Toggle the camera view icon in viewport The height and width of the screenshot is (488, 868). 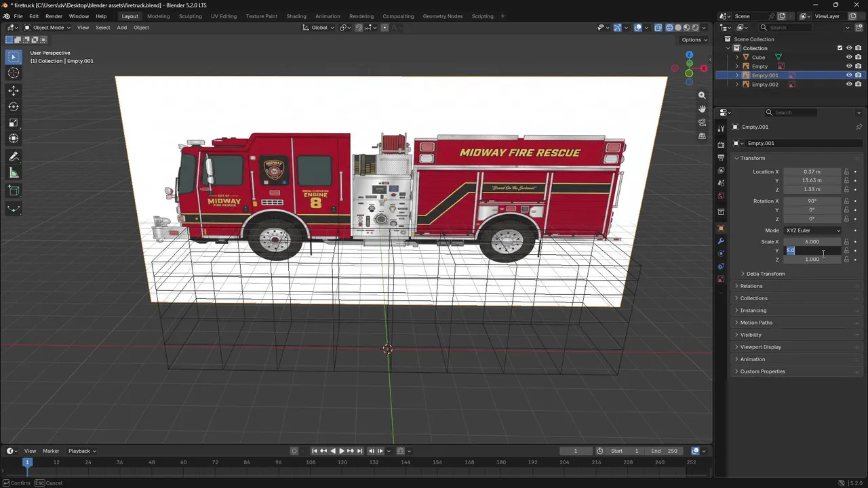coord(702,123)
